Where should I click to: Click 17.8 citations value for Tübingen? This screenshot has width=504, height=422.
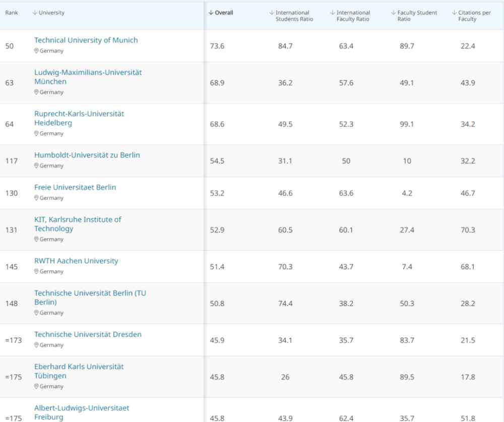[x=468, y=377]
